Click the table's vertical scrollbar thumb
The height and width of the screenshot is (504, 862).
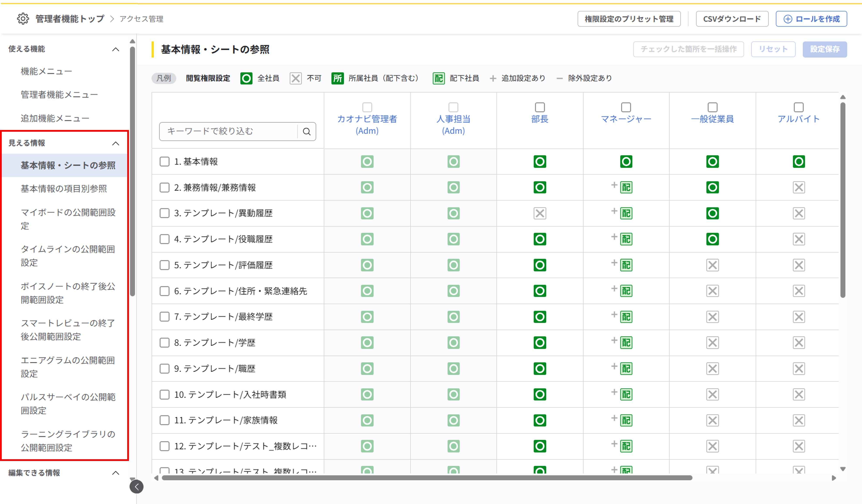843,200
